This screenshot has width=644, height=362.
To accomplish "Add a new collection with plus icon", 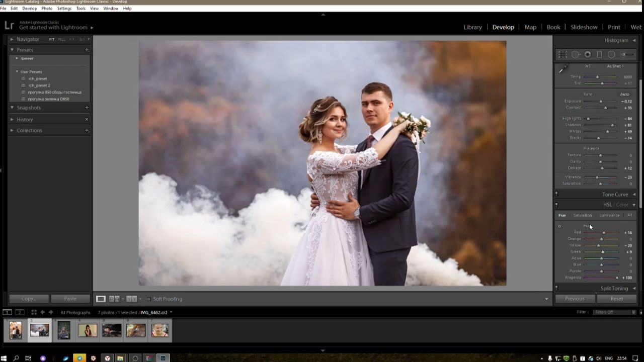I will pos(87,130).
